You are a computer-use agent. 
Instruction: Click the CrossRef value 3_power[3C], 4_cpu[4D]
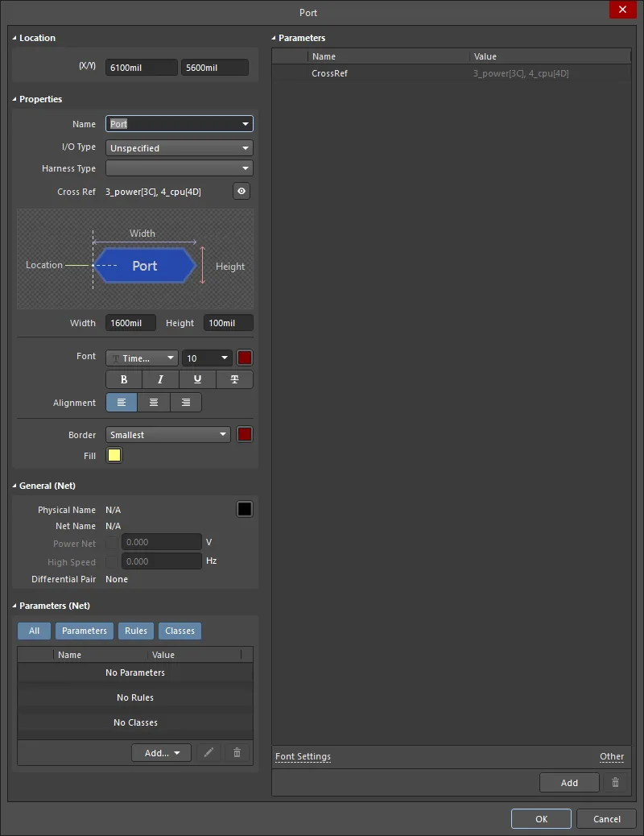click(x=521, y=73)
